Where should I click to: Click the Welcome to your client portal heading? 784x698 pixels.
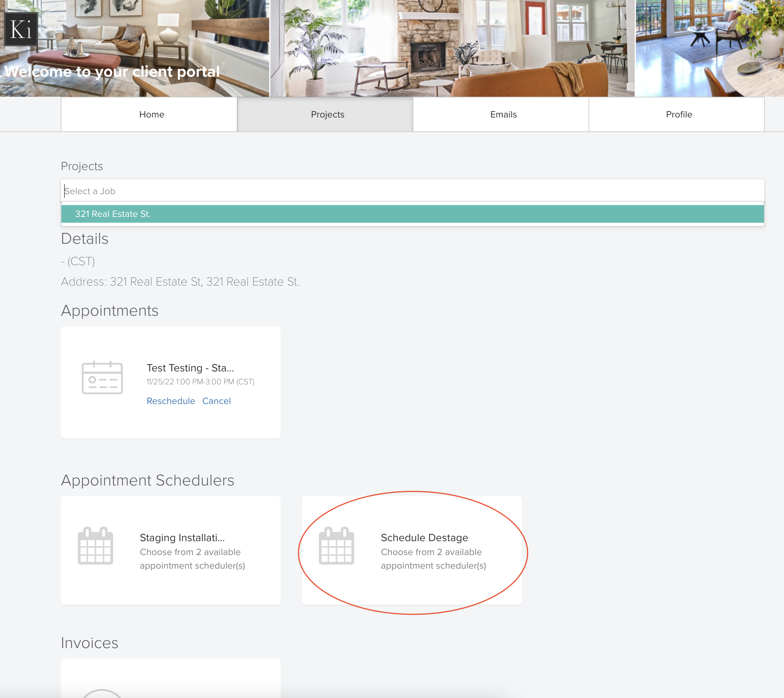click(x=112, y=71)
